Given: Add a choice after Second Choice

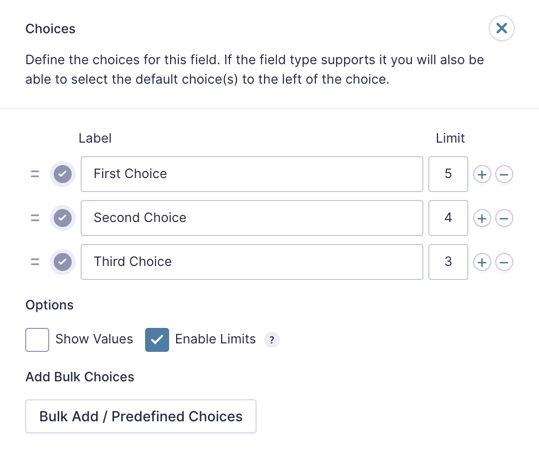Looking at the screenshot, I should click(482, 218).
